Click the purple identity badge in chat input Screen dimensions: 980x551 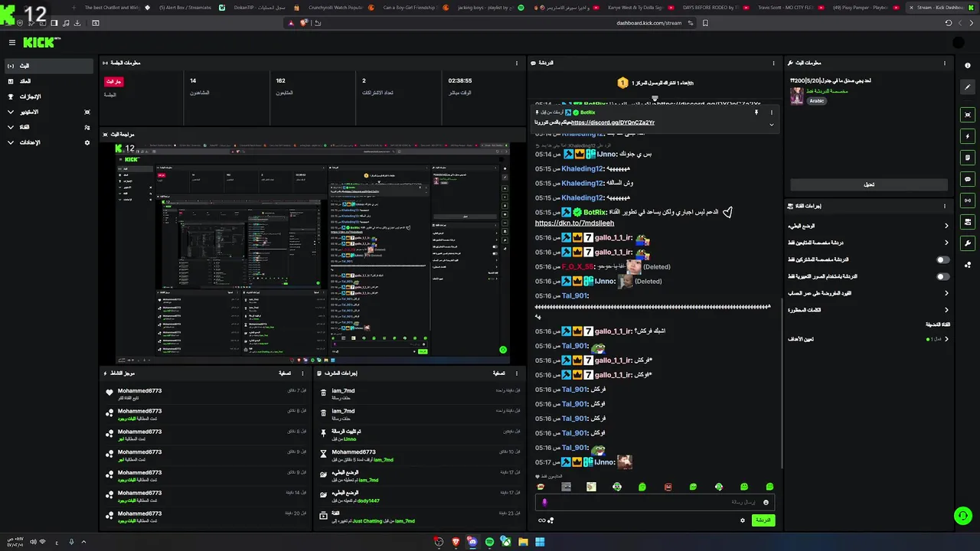[x=544, y=503]
